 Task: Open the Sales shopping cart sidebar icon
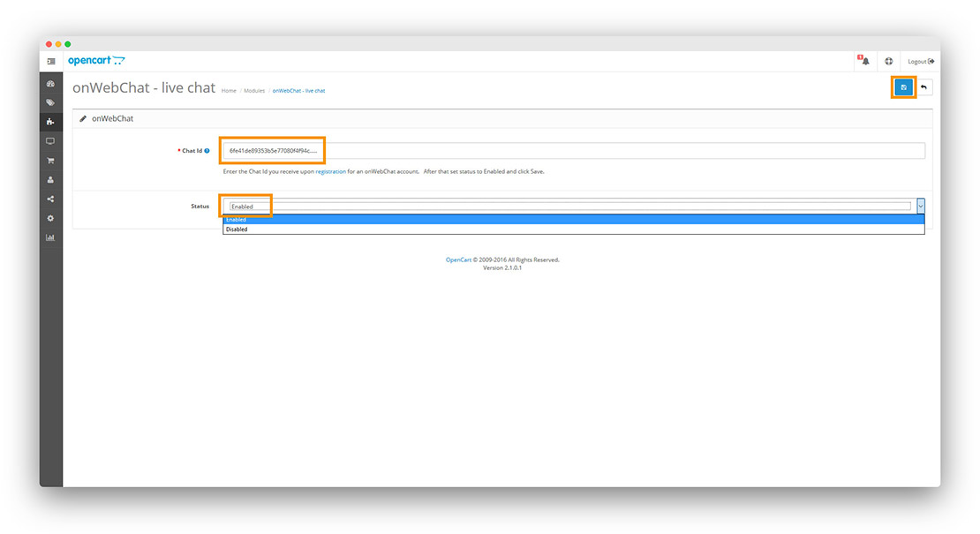tap(50, 160)
